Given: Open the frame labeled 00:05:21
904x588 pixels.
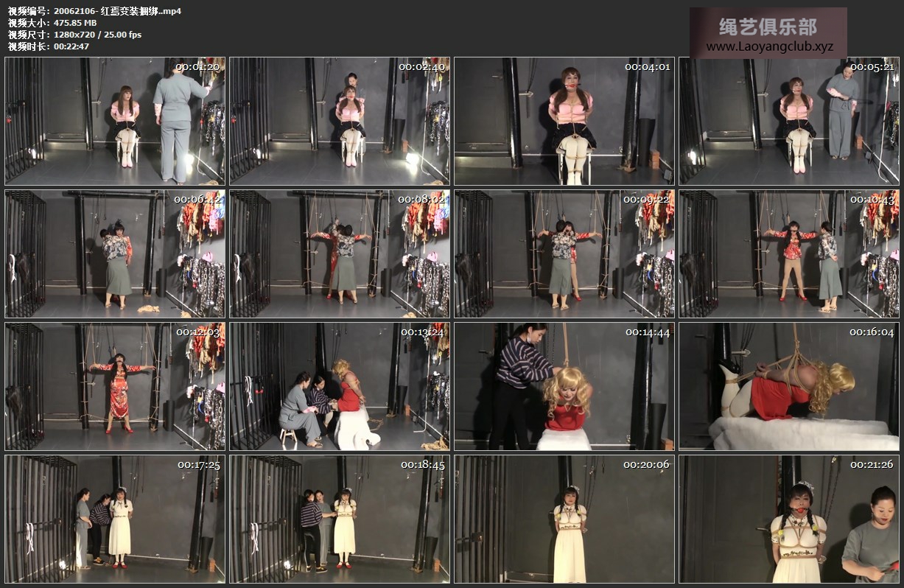Looking at the screenshot, I should tap(789, 121).
